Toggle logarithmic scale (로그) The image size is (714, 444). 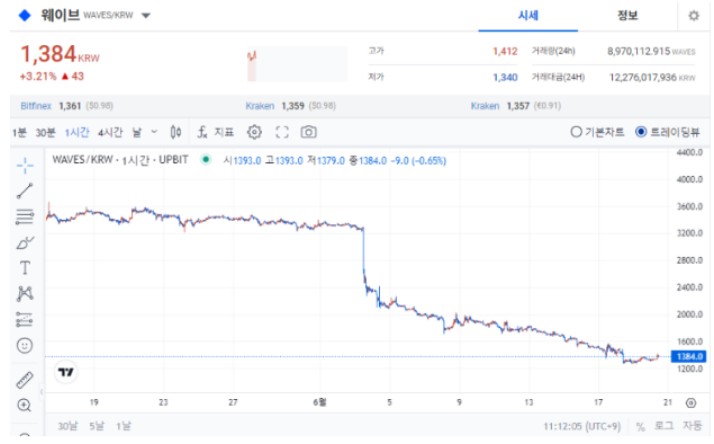click(664, 426)
